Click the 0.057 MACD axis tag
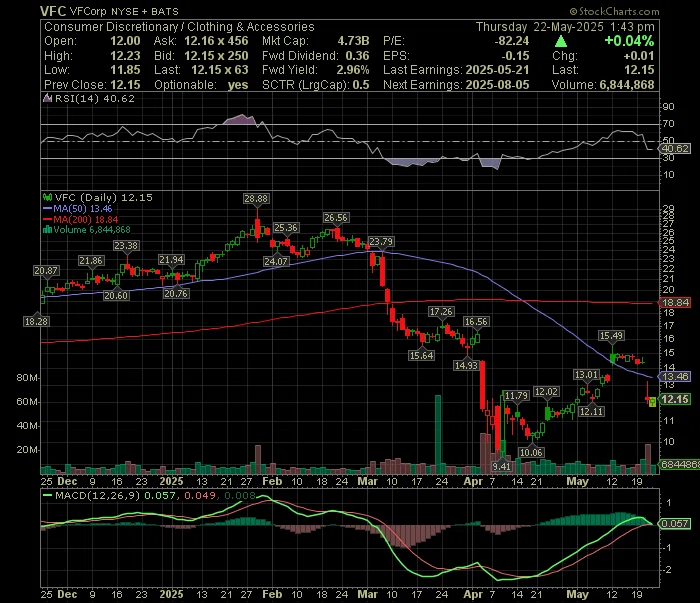The width and height of the screenshot is (700, 603). click(x=675, y=524)
